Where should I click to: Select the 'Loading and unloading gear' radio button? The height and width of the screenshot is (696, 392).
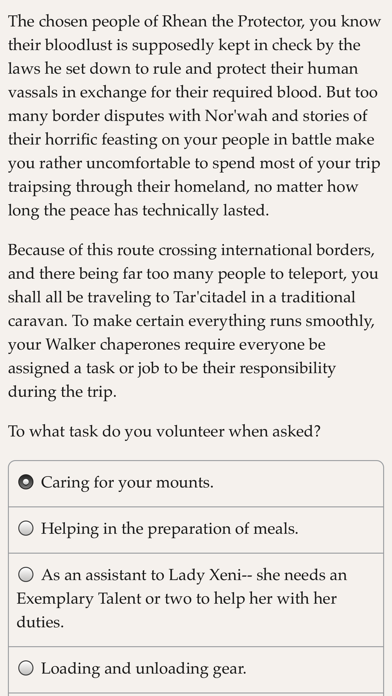click(26, 668)
